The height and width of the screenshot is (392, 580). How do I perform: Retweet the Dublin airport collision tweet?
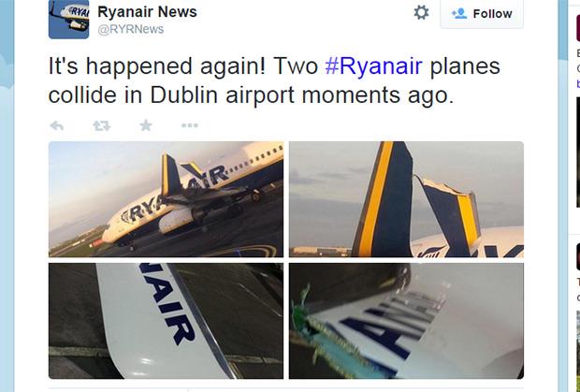coord(101,125)
